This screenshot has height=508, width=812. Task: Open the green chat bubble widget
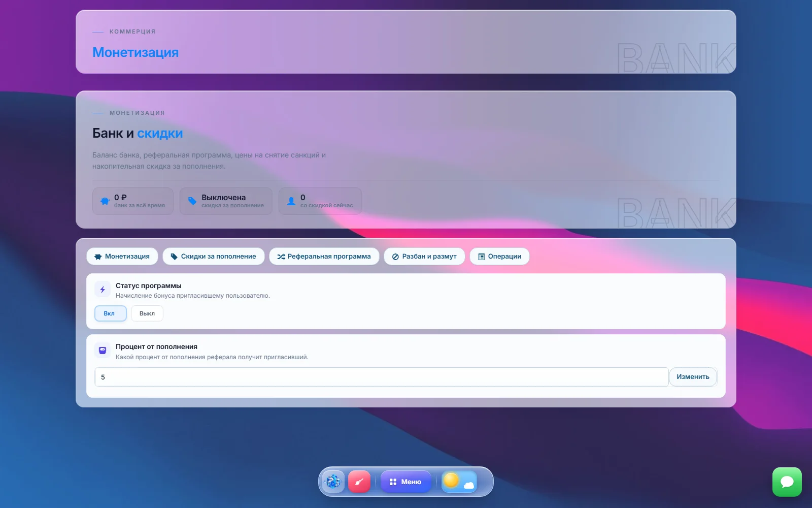(x=787, y=482)
